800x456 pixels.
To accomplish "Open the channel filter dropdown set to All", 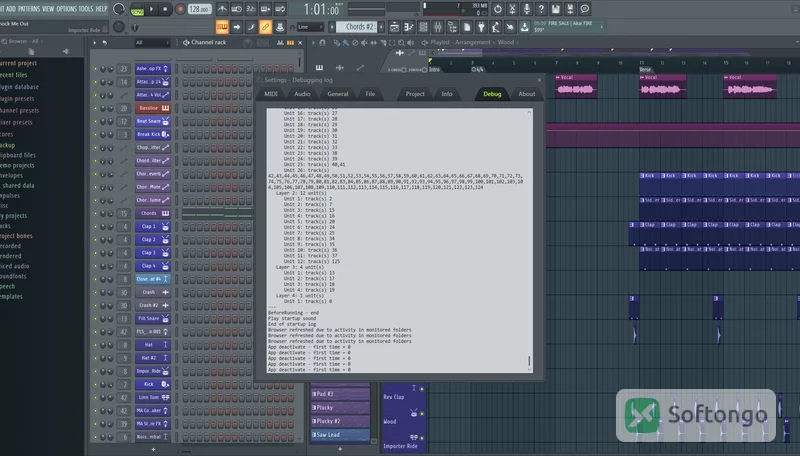I will click(x=152, y=42).
